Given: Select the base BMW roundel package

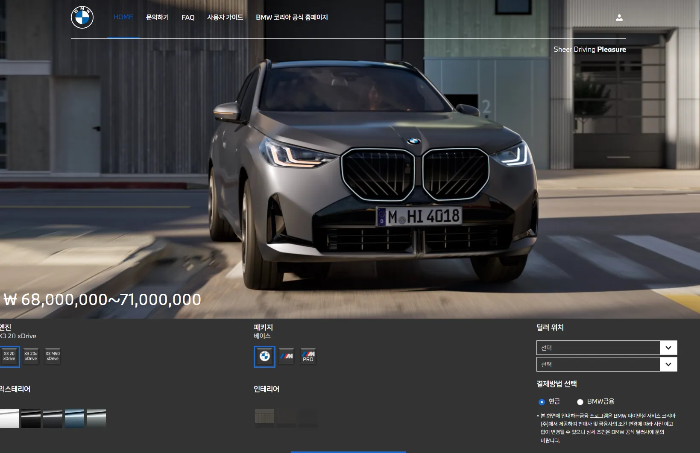Looking at the screenshot, I should coord(264,357).
